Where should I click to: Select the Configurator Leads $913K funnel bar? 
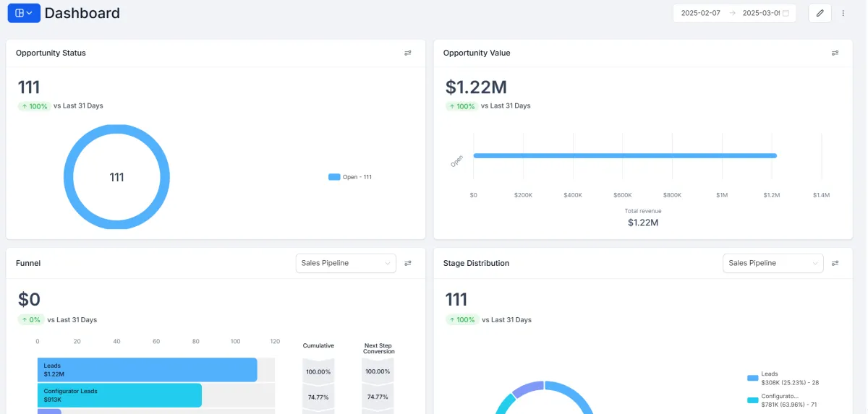[x=119, y=395]
